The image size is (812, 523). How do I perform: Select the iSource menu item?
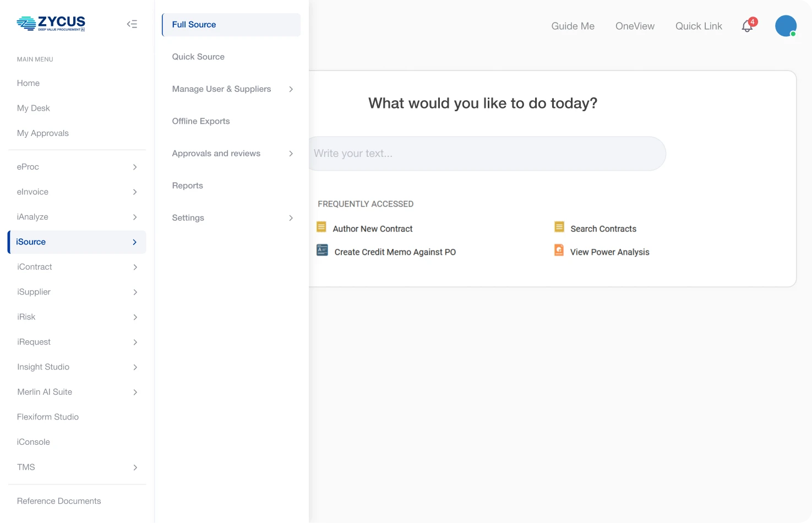(77, 242)
